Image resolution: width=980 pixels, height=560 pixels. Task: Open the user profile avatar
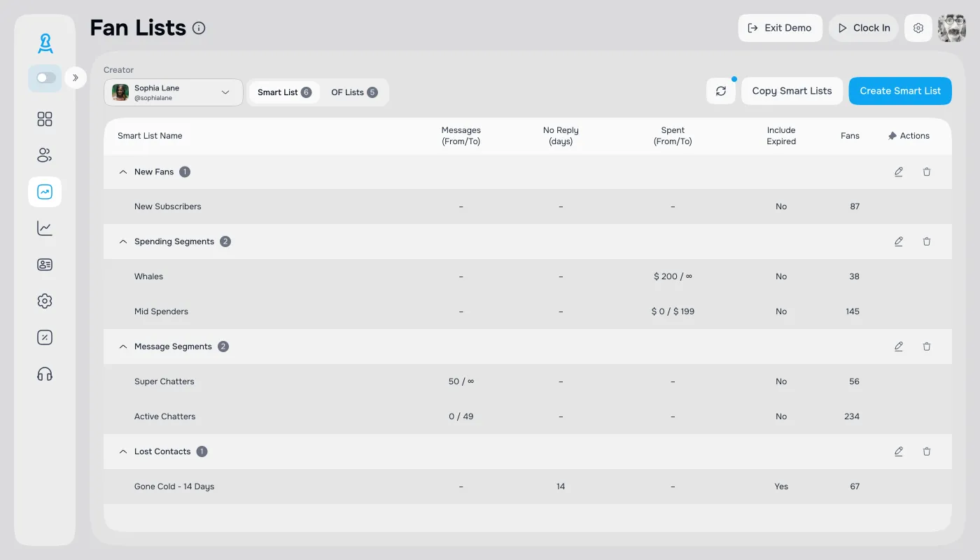pos(951,28)
